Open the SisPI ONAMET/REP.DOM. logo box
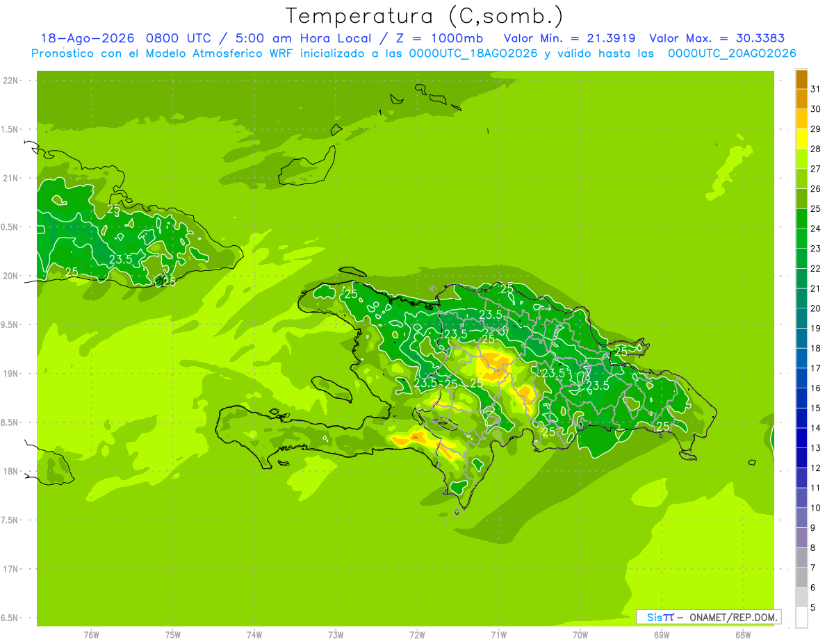 pyautogui.click(x=708, y=617)
